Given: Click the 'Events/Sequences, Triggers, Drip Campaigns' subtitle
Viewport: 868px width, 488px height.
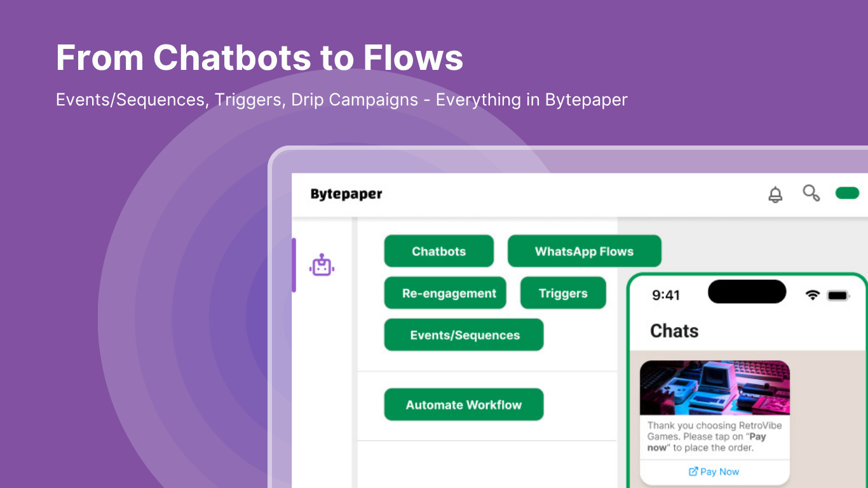Looking at the screenshot, I should tap(342, 100).
